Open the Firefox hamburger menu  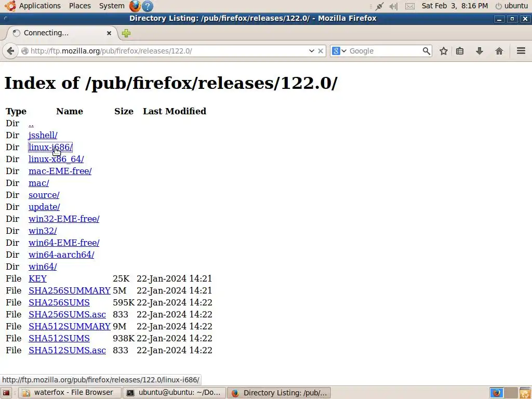pos(521,51)
